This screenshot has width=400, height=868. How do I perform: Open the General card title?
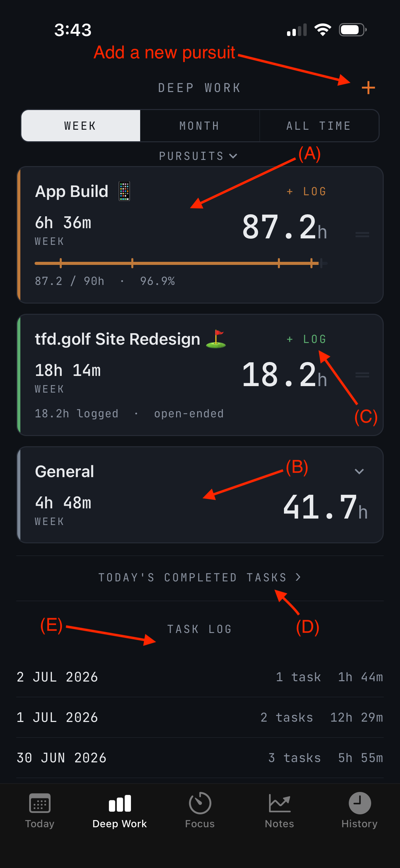pos(64,472)
